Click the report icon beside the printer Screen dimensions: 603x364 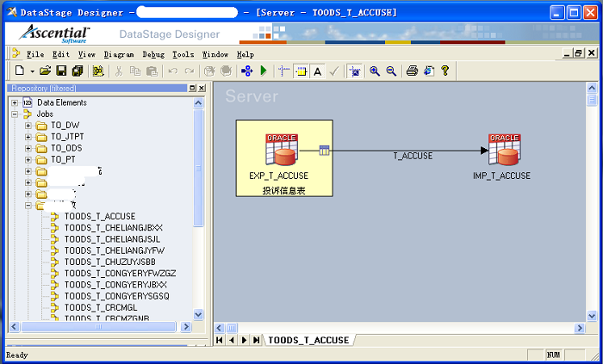pos(429,71)
